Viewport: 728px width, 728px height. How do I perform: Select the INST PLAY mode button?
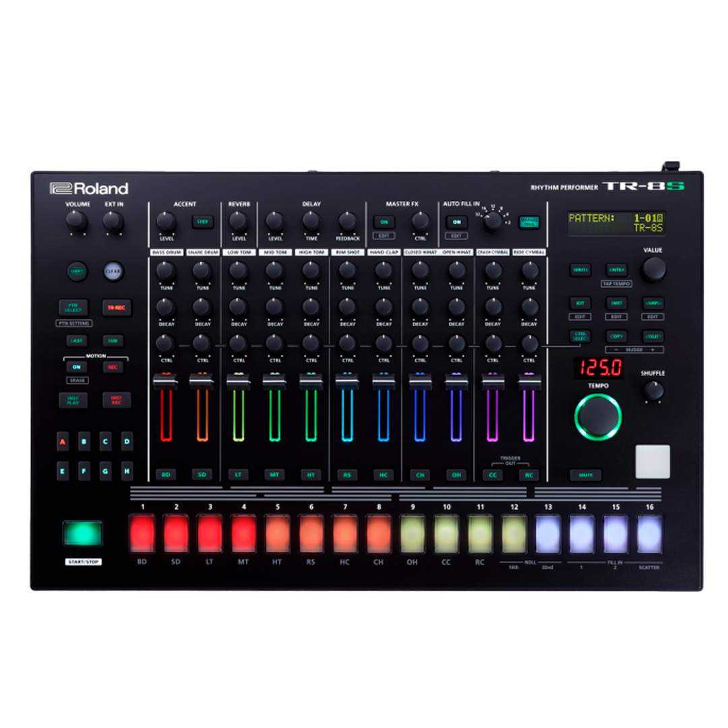tap(73, 400)
